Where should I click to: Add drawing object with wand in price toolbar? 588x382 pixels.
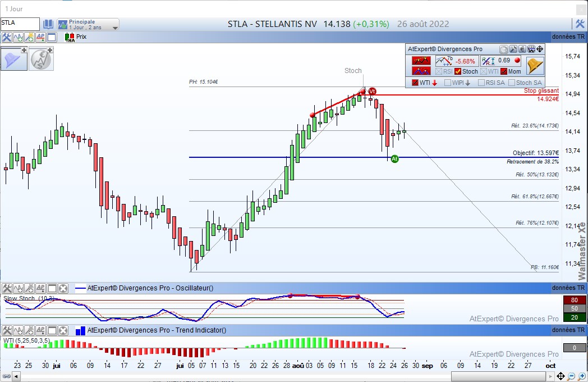29,37
